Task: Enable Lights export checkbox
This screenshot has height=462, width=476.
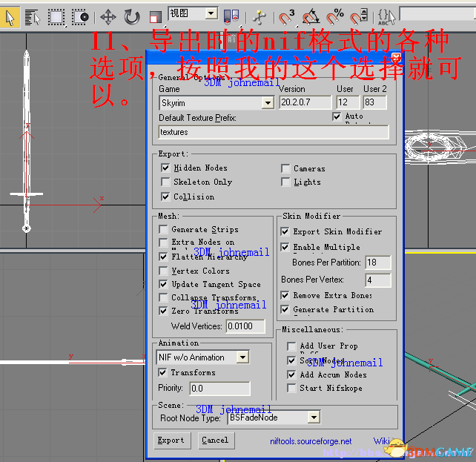Action: 285,182
